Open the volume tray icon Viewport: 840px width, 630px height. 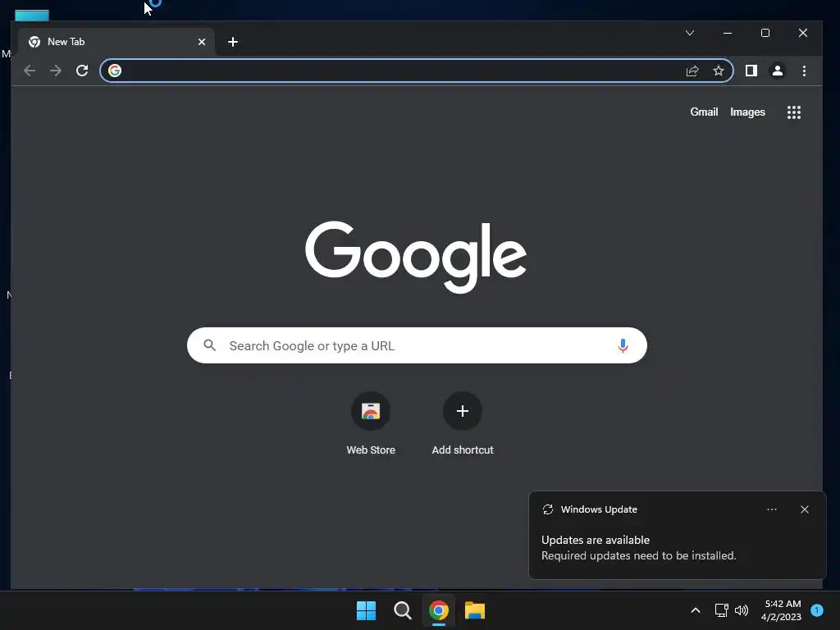tap(742, 610)
